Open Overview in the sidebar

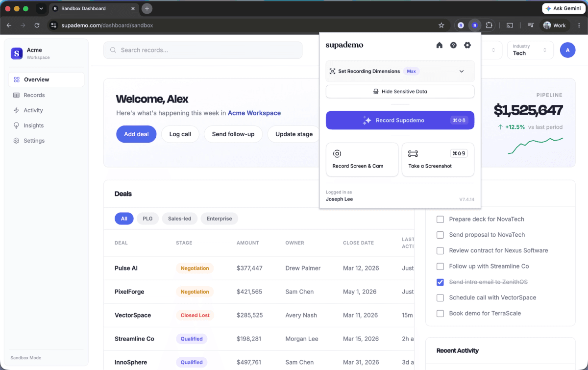pos(46,79)
